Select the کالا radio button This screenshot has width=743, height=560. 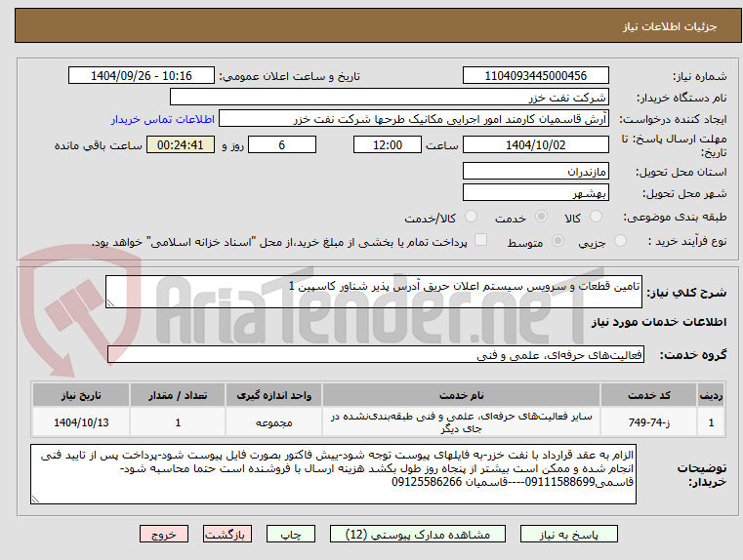tap(596, 217)
